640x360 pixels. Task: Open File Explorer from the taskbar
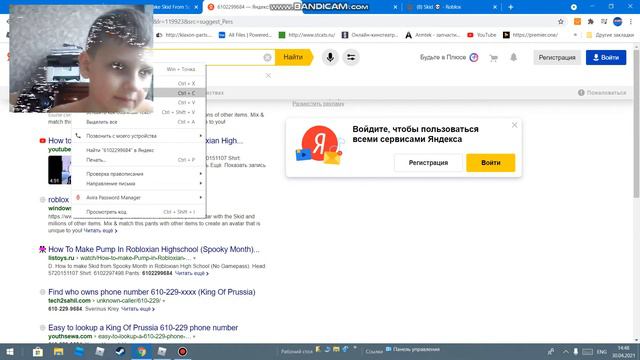58,351
